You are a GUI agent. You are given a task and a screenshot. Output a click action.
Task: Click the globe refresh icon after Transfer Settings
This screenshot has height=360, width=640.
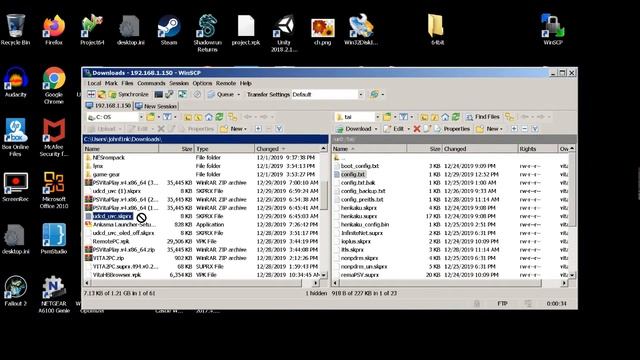[x=374, y=94]
